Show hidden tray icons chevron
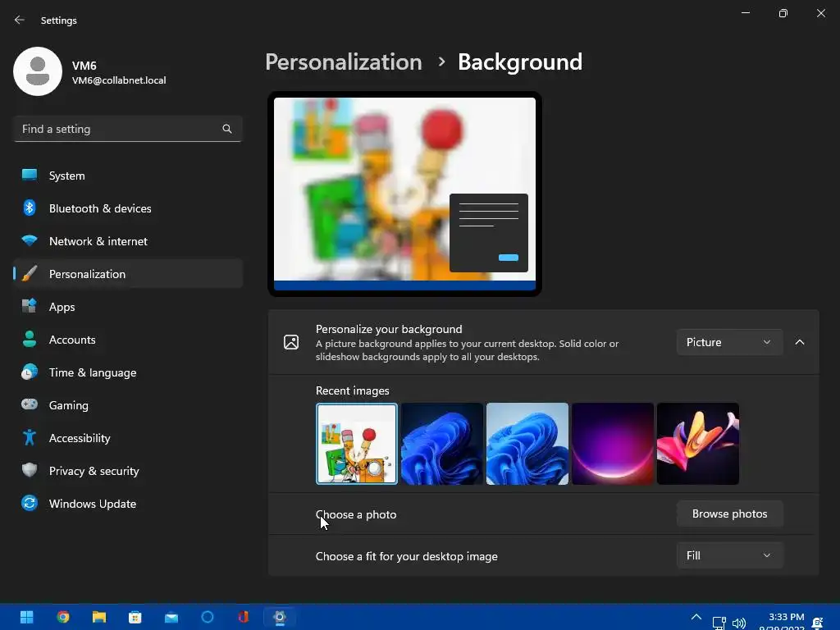840x630 pixels. (696, 617)
